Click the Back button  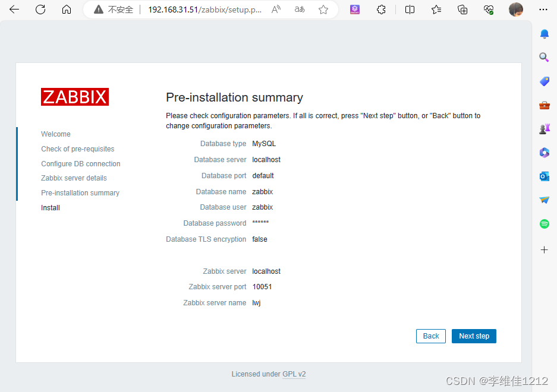pyautogui.click(x=431, y=336)
